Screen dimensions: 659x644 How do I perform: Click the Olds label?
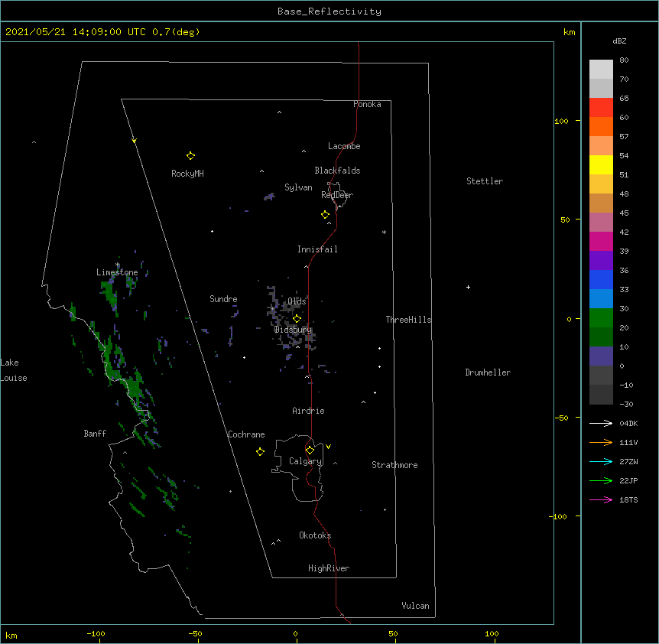[x=297, y=301]
